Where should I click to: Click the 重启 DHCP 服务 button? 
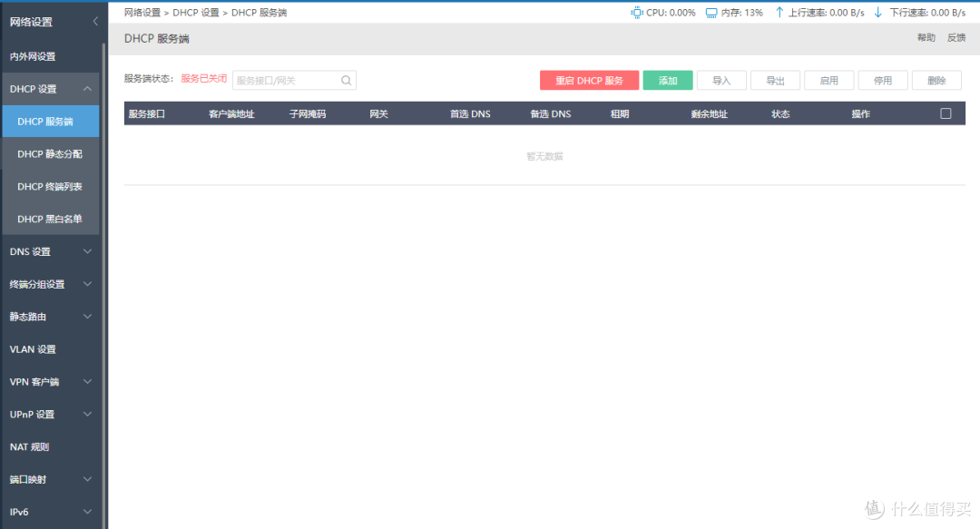click(x=589, y=80)
